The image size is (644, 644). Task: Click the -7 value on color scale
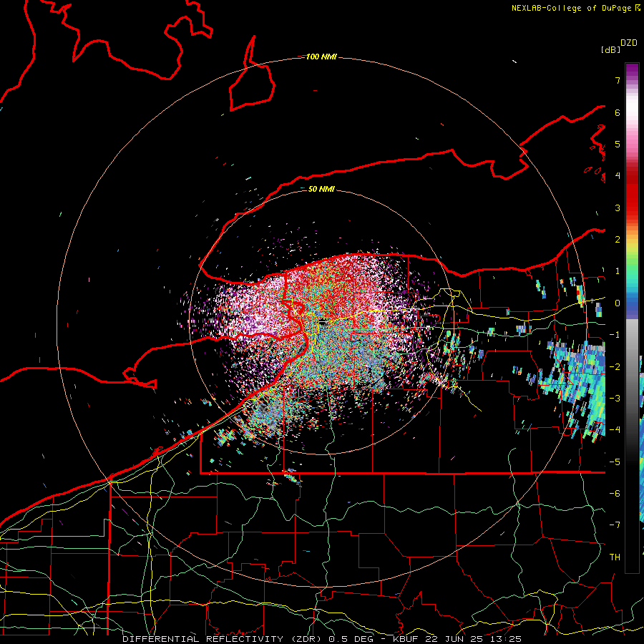pyautogui.click(x=615, y=525)
